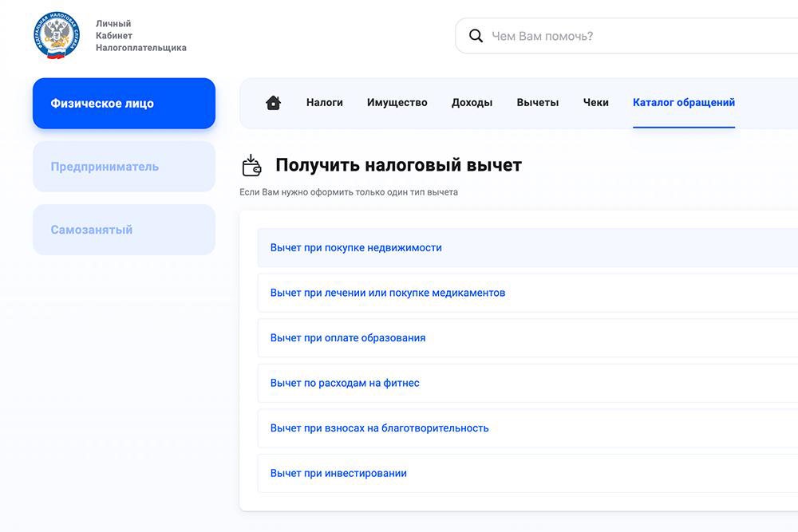The image size is (798, 532).
Task: Select the Физическое лицо account type
Action: 124,103
